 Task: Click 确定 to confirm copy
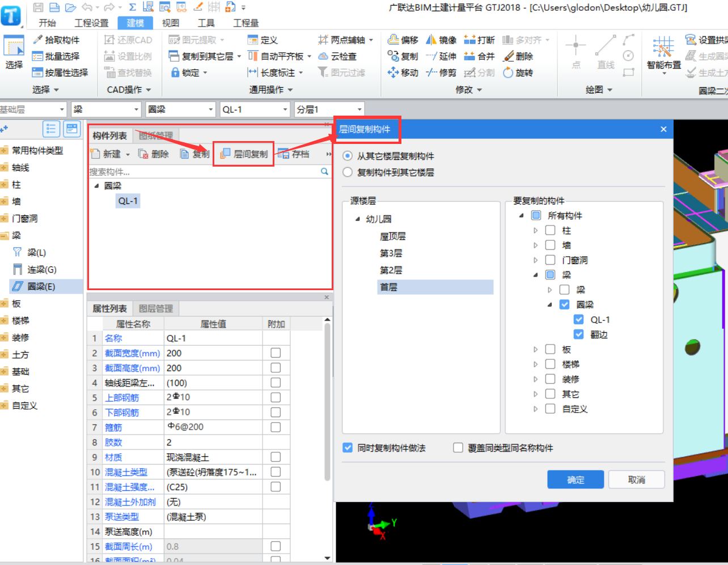click(575, 479)
